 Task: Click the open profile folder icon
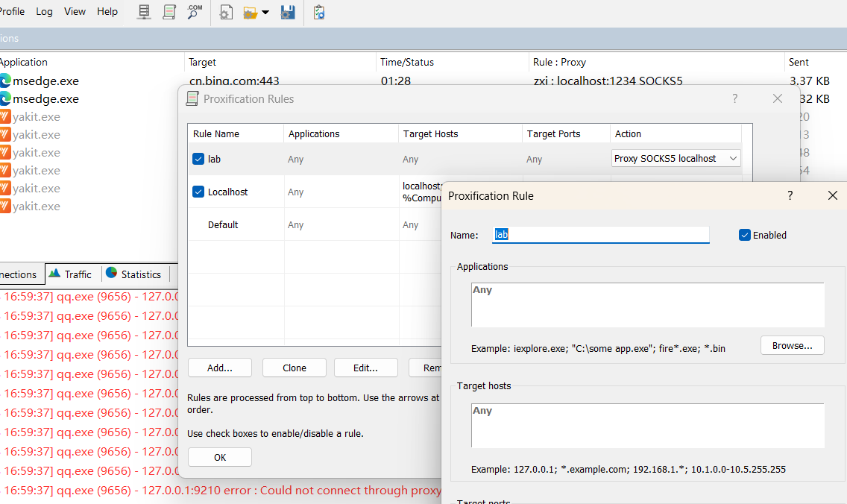[x=250, y=13]
